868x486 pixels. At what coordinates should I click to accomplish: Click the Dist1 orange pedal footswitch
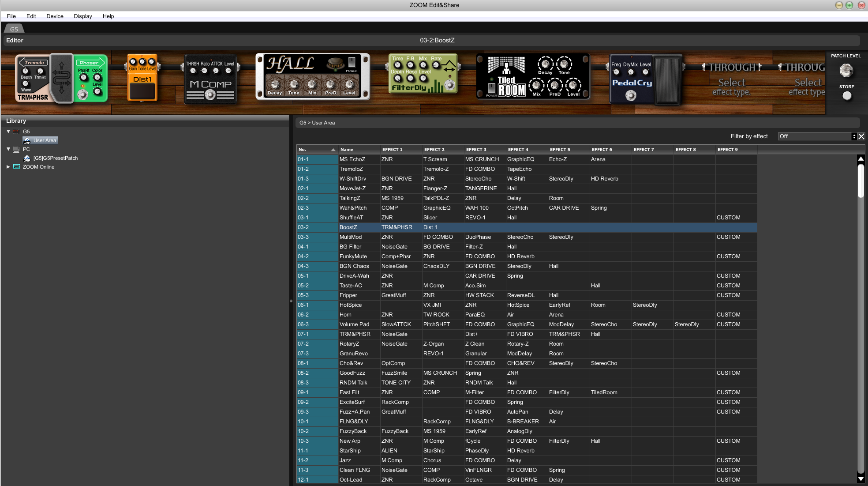click(142, 91)
